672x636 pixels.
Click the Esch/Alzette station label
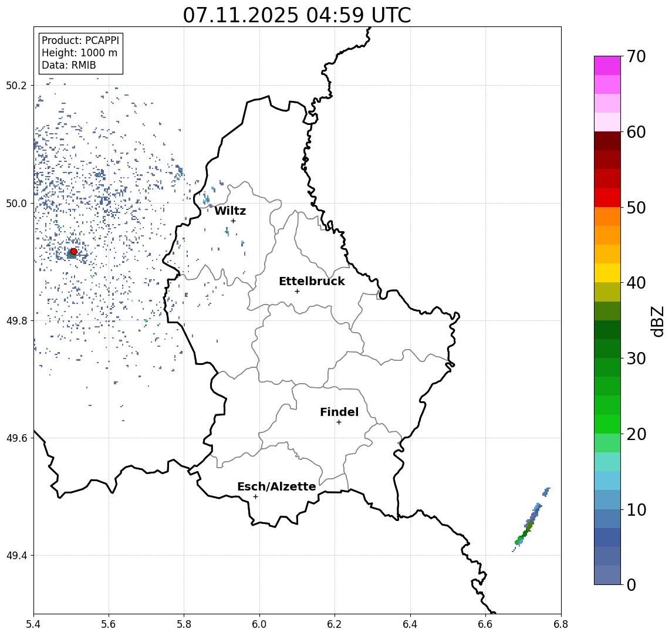coord(276,486)
